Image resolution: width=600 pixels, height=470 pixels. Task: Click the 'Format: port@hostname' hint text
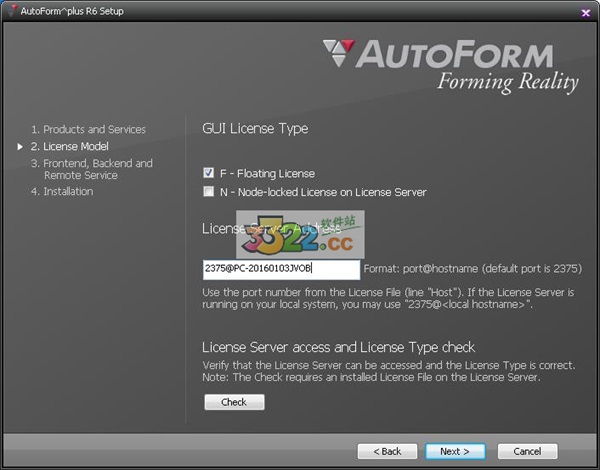(x=473, y=269)
